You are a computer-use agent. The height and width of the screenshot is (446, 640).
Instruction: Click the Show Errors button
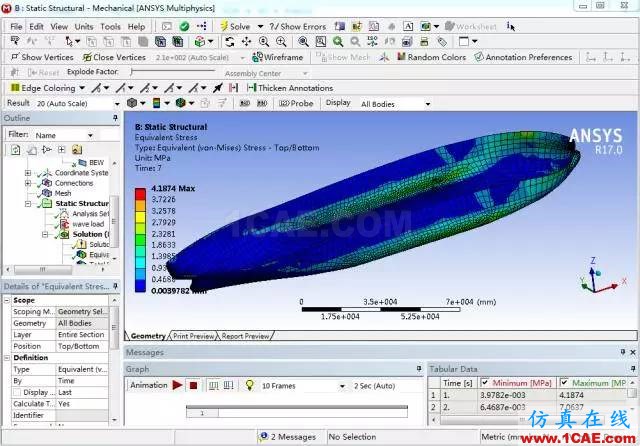pyautogui.click(x=298, y=27)
